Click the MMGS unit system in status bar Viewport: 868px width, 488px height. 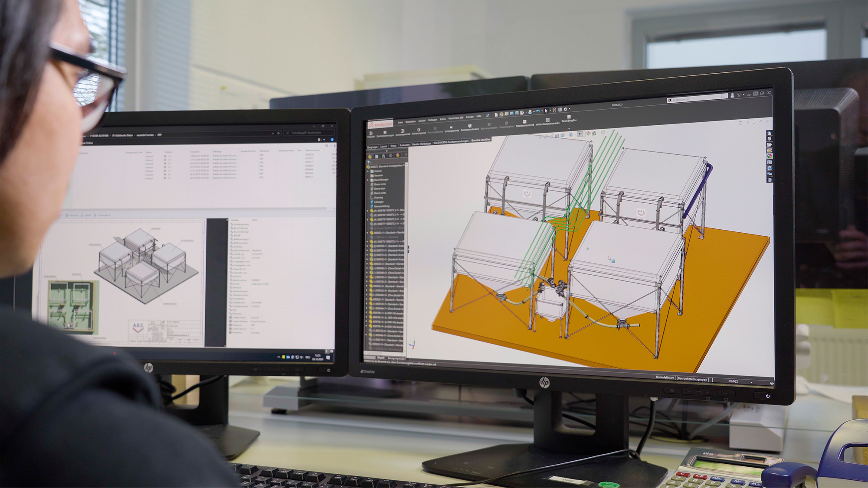point(733,381)
